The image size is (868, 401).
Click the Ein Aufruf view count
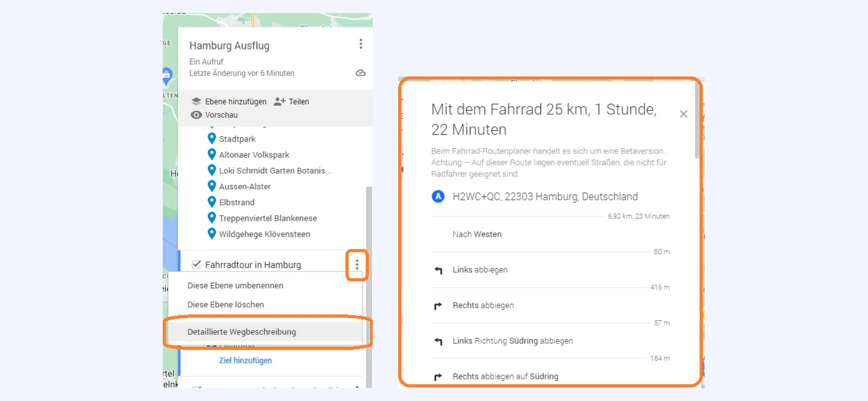click(206, 62)
